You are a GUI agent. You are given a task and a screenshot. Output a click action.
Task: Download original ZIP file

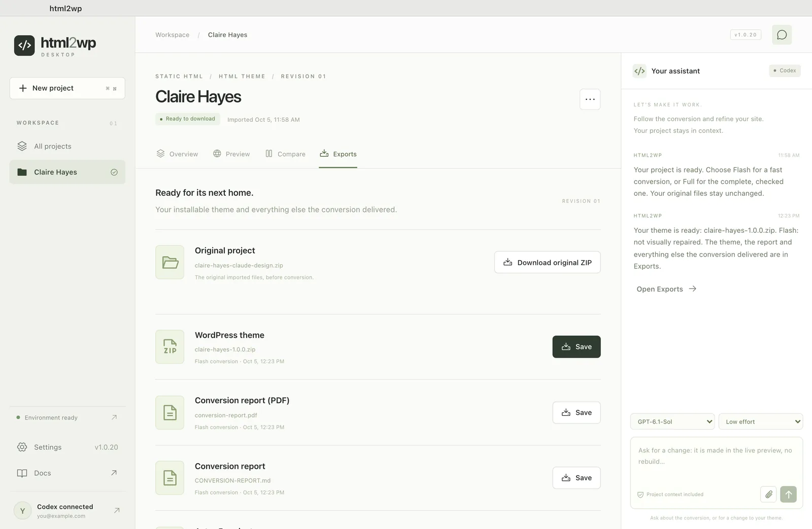(547, 262)
